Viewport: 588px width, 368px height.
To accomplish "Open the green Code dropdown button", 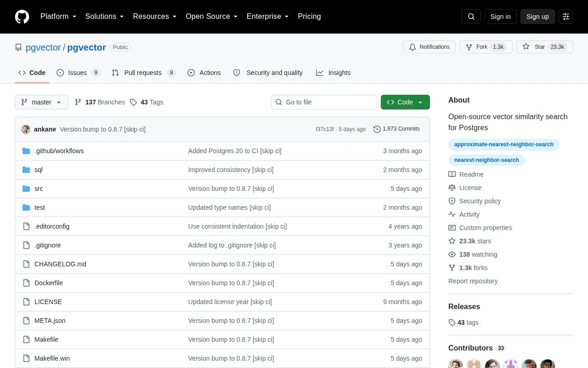I will (x=405, y=102).
